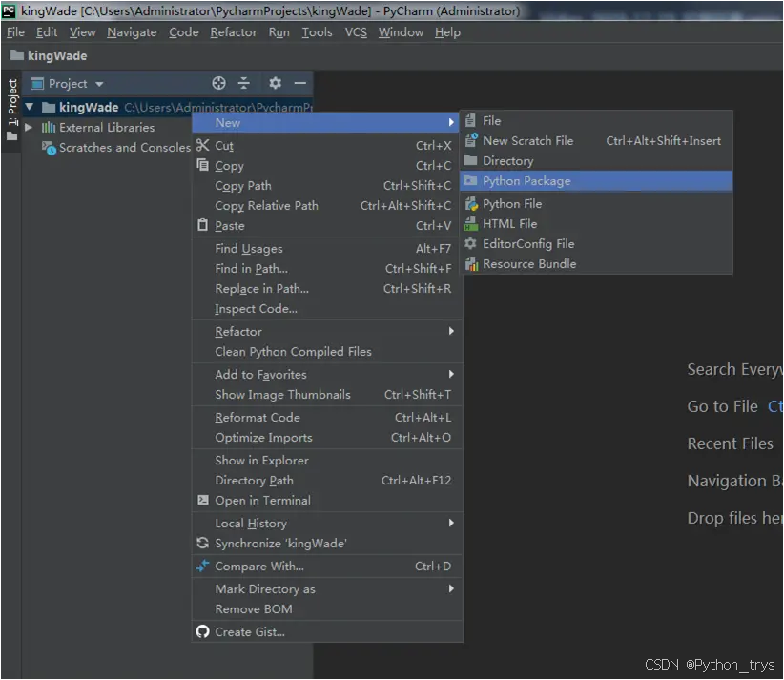
Task: Click the 1: Project side tool tab
Action: pyautogui.click(x=12, y=110)
